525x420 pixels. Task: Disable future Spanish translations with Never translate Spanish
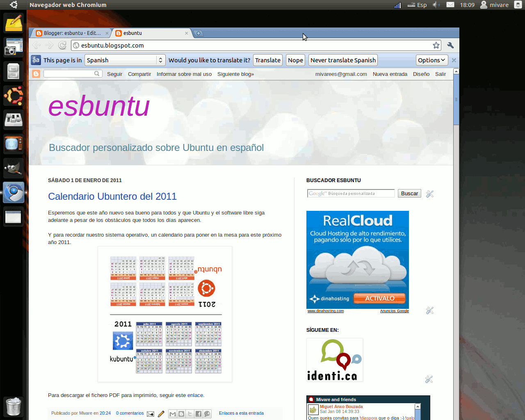pyautogui.click(x=342, y=60)
